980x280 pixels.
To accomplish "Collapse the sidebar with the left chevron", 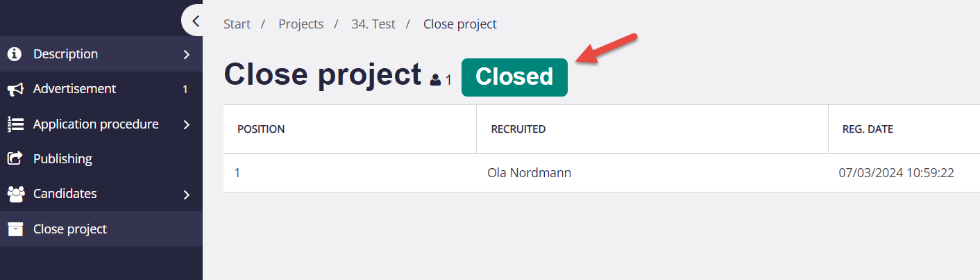I will click(x=195, y=21).
